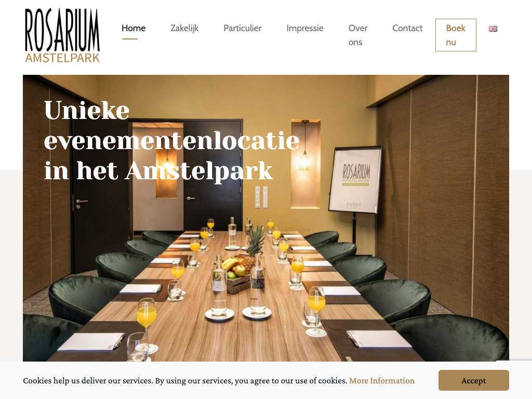Navigate to the Contact page
The height and width of the screenshot is (399, 532).
coord(407,28)
